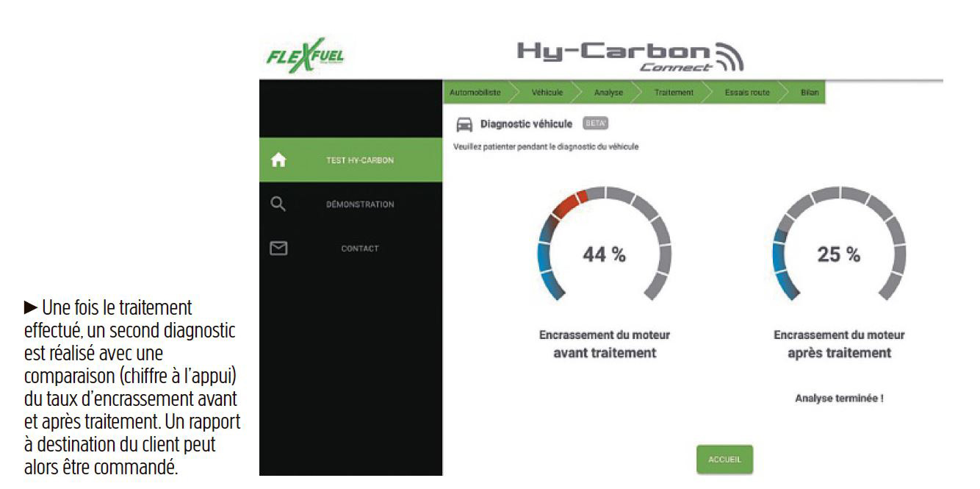The height and width of the screenshot is (489, 980).
Task: Click the BETA badge
Action: (x=596, y=123)
